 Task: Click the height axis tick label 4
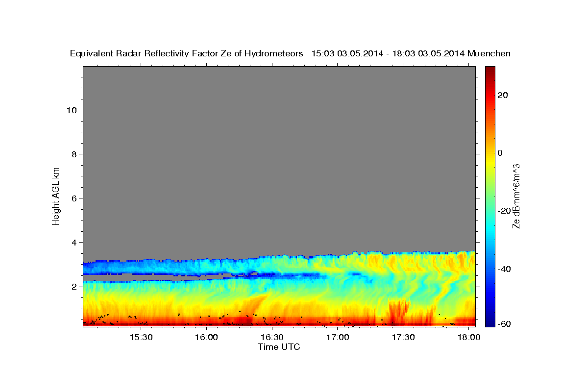[x=74, y=242]
